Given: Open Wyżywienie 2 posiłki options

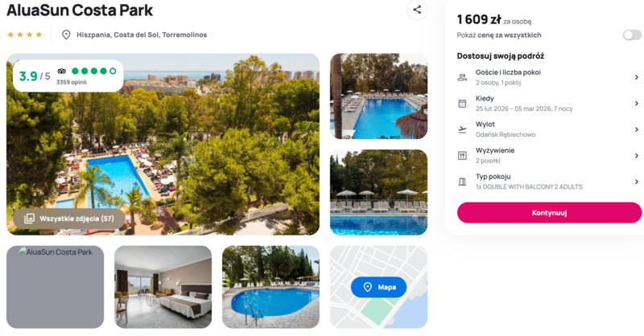Looking at the screenshot, I should (x=549, y=155).
